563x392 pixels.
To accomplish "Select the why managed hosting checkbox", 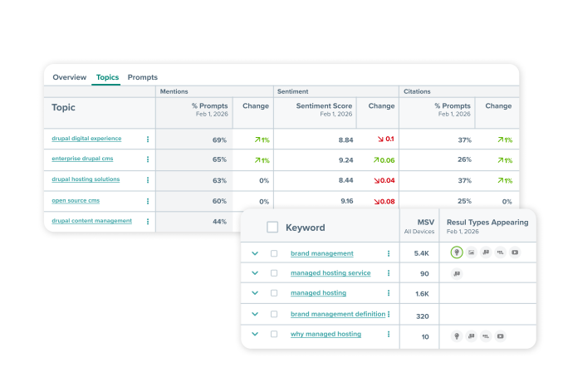I will (x=274, y=335).
